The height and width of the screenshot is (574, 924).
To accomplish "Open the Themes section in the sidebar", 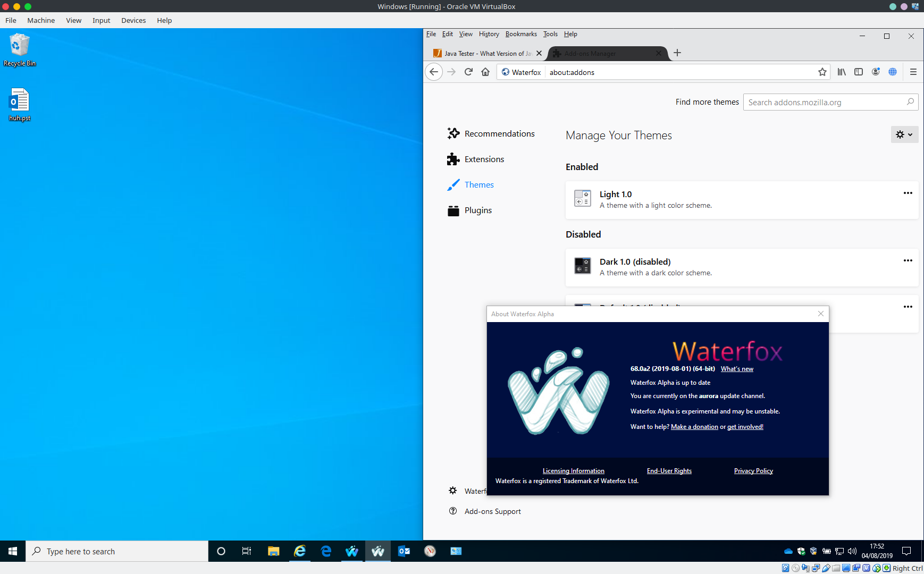I will point(479,184).
